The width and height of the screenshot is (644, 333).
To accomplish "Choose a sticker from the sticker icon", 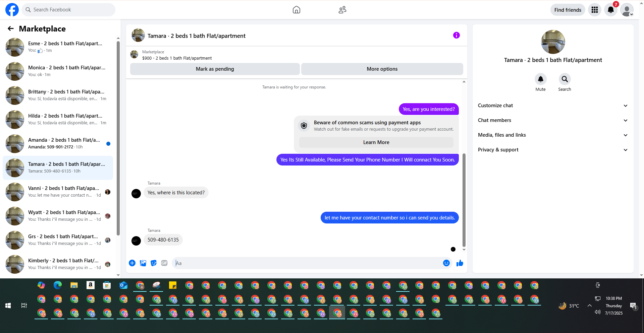I will point(154,263).
